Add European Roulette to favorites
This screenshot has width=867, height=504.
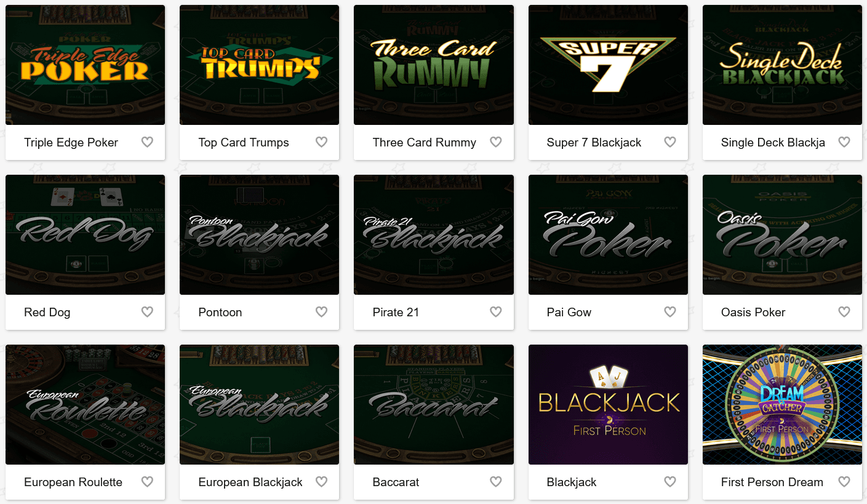(147, 482)
